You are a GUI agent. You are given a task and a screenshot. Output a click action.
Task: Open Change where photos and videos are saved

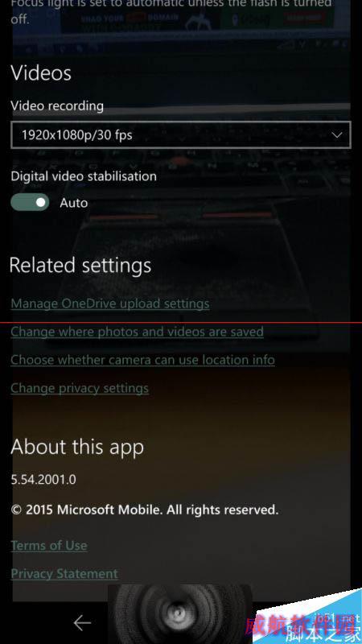(137, 332)
